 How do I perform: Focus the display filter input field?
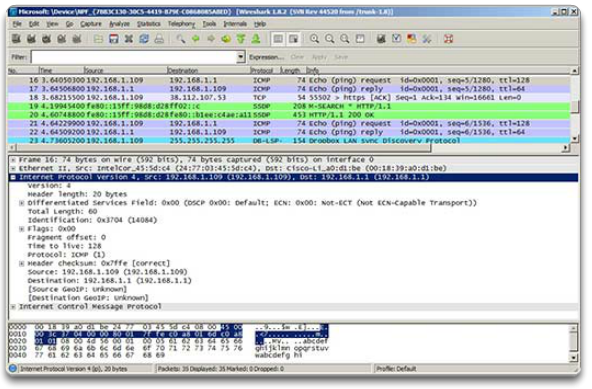click(134, 57)
